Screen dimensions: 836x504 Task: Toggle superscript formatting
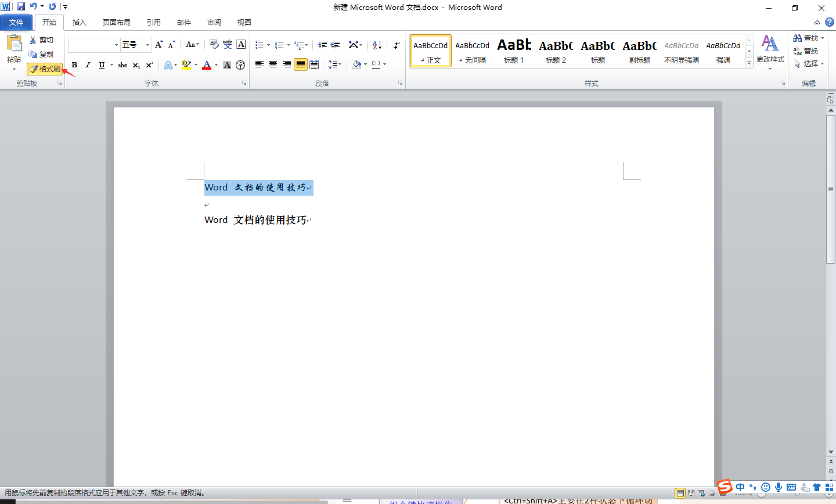click(x=150, y=65)
